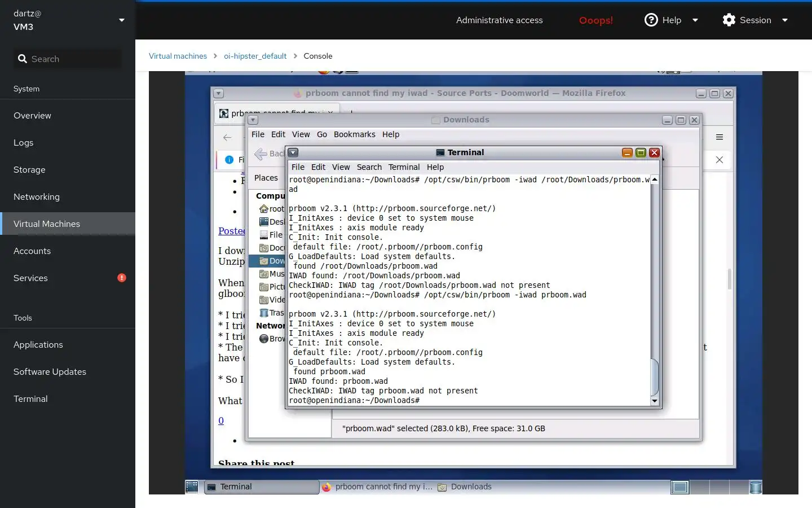The width and height of the screenshot is (812, 508).
Task: Click the '0' link in forum post
Action: point(221,421)
